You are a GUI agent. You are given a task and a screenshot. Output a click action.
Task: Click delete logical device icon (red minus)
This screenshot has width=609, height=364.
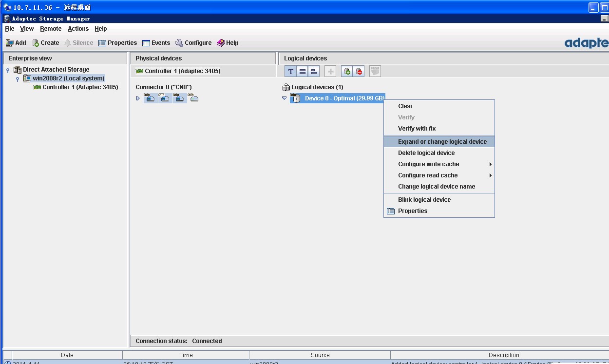coord(359,72)
